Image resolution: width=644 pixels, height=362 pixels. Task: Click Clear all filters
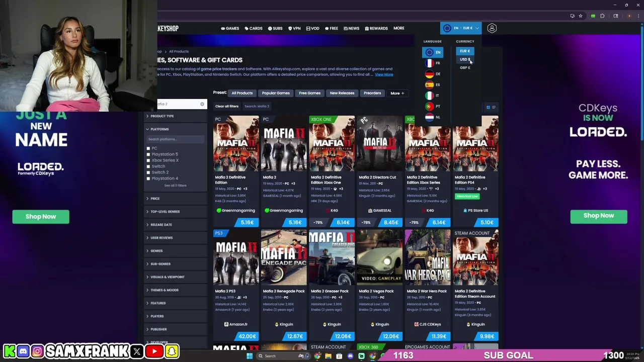click(227, 106)
